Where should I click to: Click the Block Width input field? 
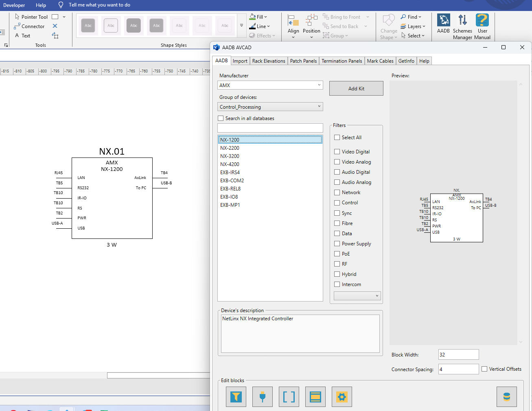tap(459, 354)
